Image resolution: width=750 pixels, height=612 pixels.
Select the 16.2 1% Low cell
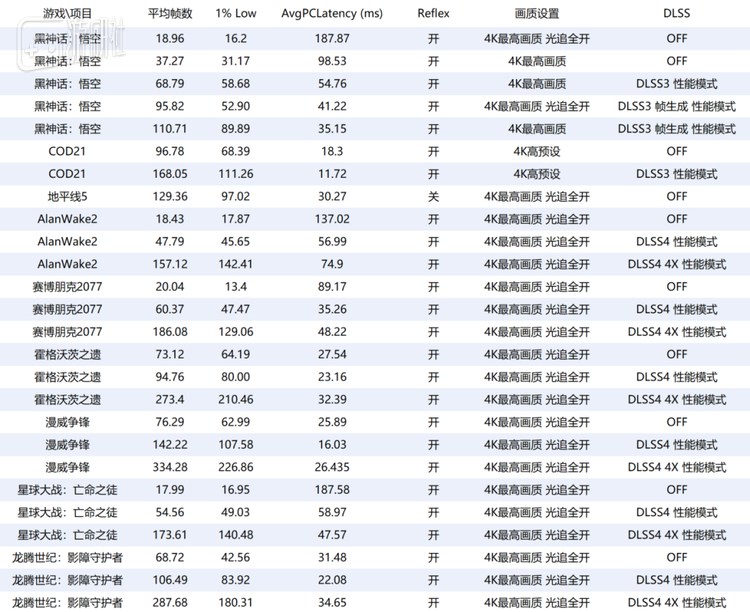[x=236, y=38]
